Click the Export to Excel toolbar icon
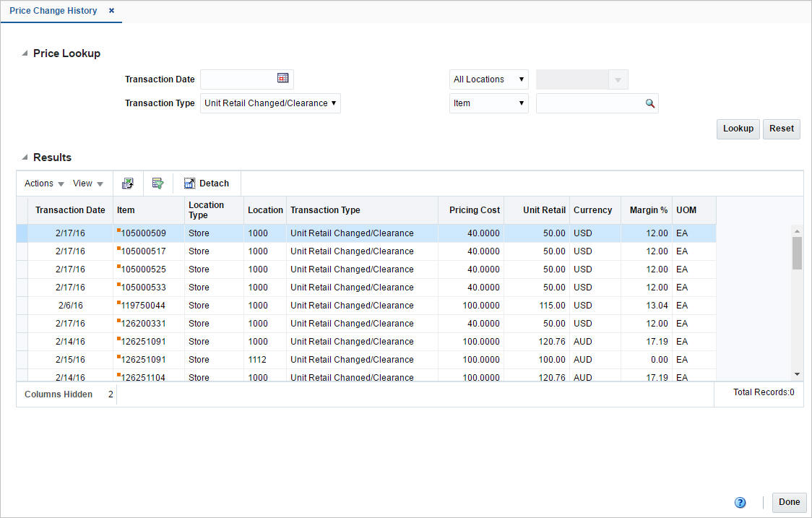812x518 pixels. [127, 184]
